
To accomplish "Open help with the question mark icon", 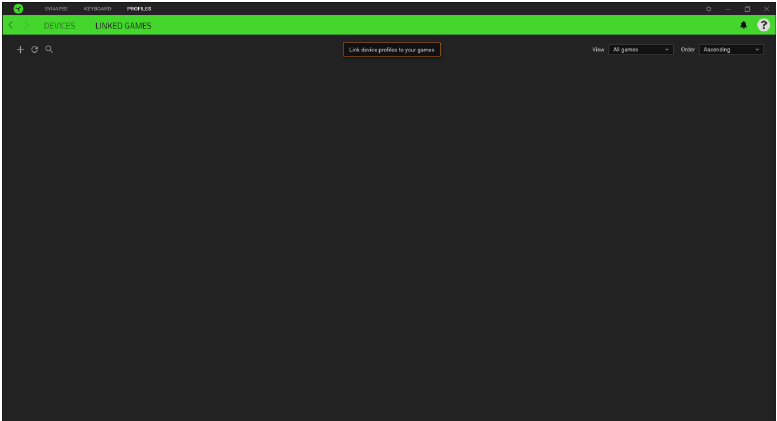I will click(763, 25).
